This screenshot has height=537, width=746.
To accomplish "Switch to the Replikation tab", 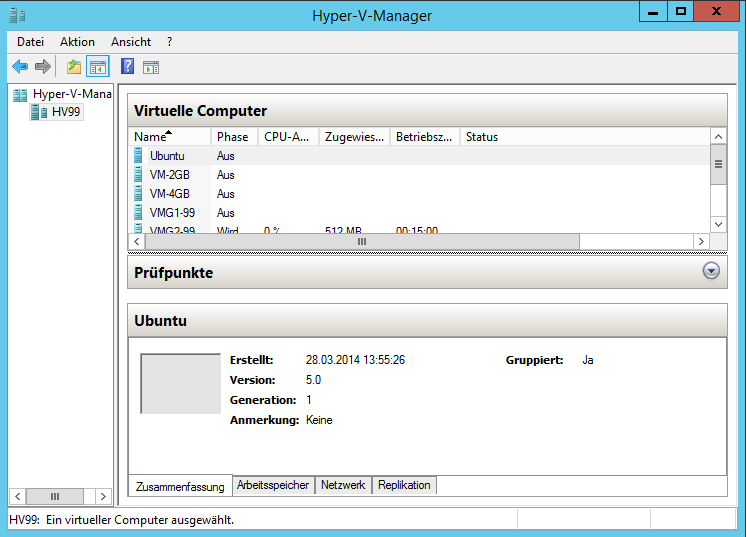I will (404, 485).
